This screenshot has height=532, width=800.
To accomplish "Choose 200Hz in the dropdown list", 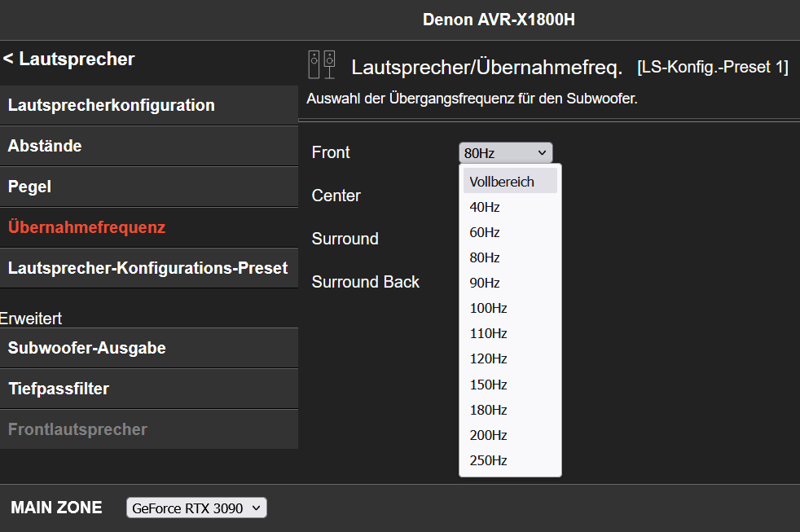I will (x=510, y=435).
